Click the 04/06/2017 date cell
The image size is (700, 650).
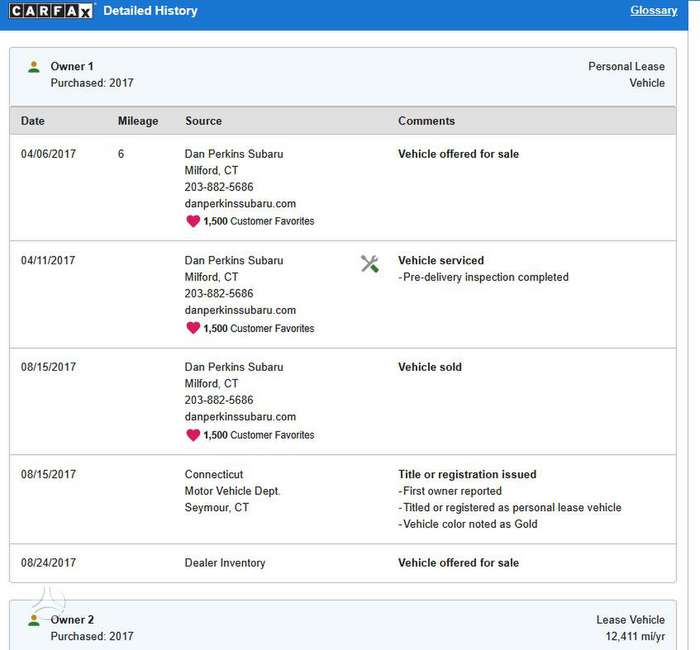coord(48,154)
